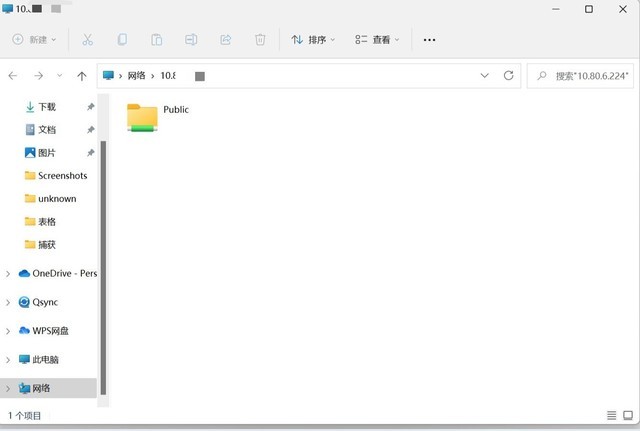
Task: Expand the 此电脑 tree node
Action: point(8,360)
